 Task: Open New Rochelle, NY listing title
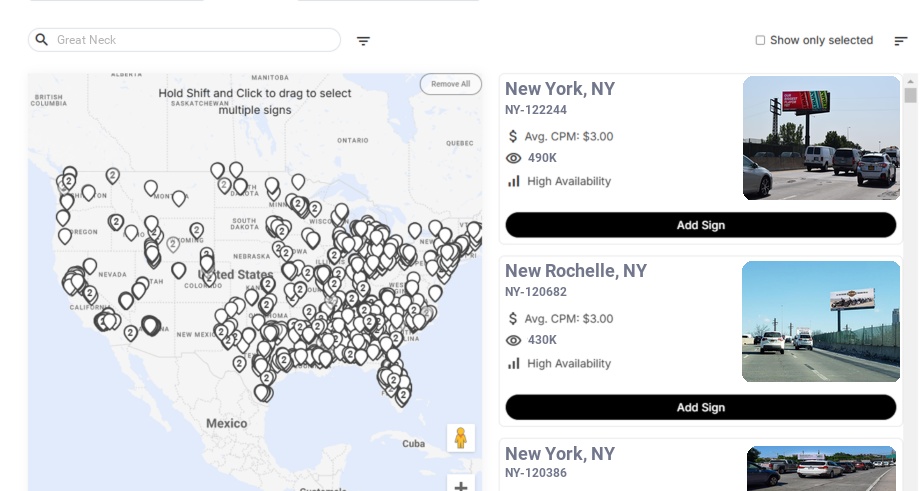pyautogui.click(x=576, y=271)
